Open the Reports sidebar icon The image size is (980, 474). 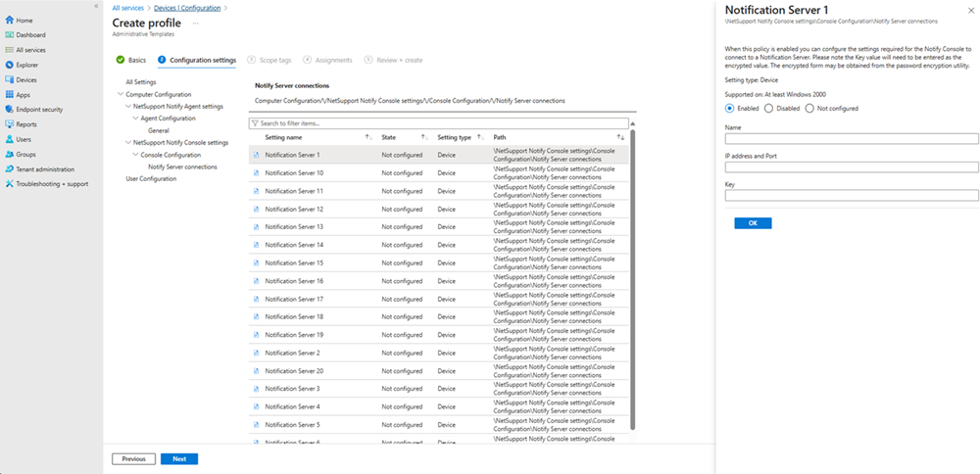coord(9,124)
